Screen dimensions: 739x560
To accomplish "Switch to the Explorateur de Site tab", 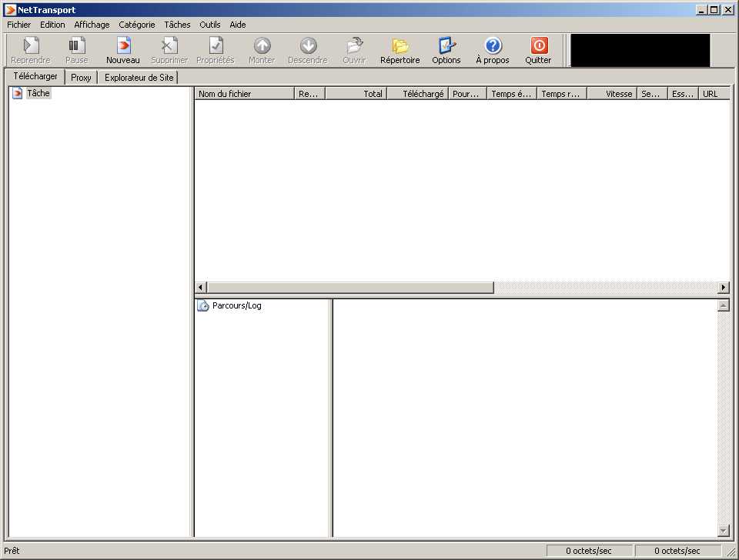I will click(x=139, y=78).
